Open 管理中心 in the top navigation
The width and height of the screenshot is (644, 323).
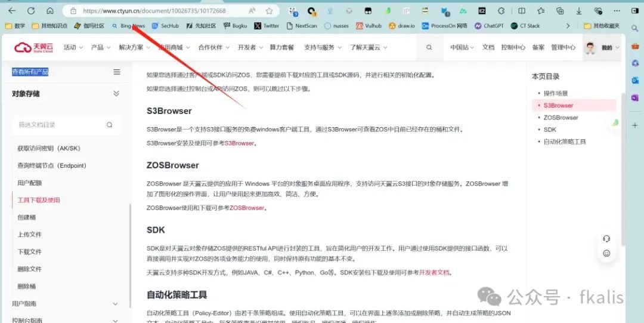(x=563, y=47)
